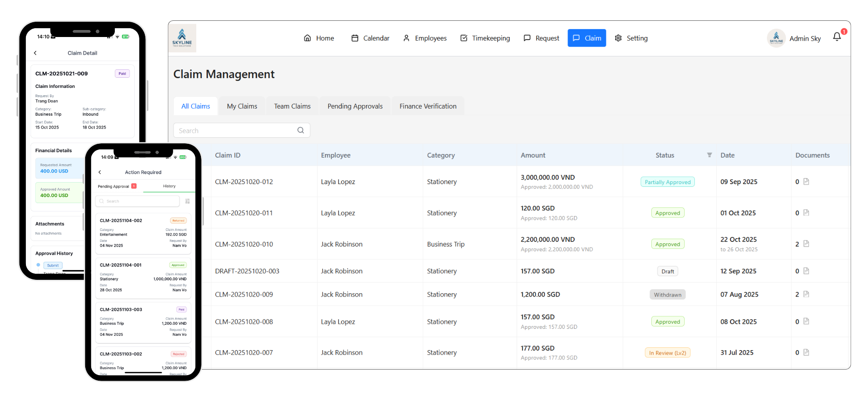Open the Setting page
The width and height of the screenshot is (868, 395).
tap(631, 38)
